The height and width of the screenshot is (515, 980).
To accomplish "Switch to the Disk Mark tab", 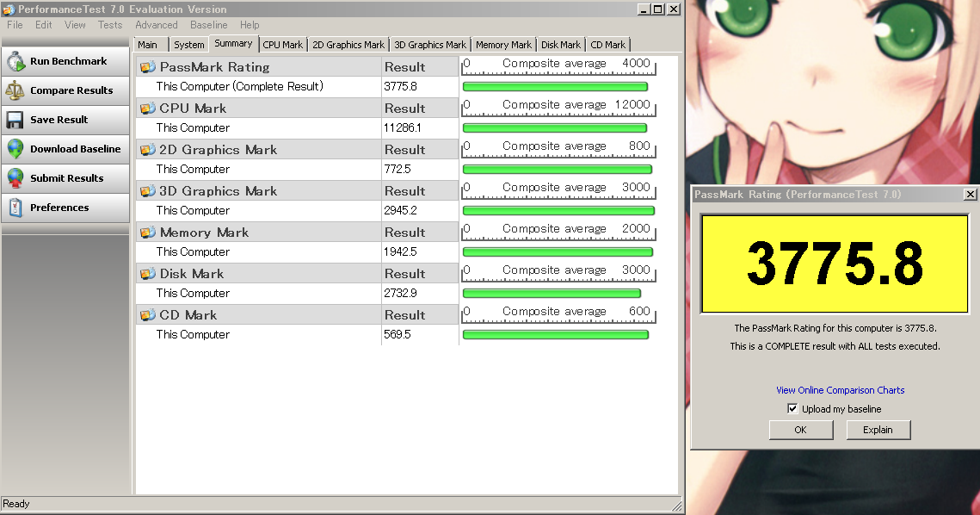I will pyautogui.click(x=561, y=45).
